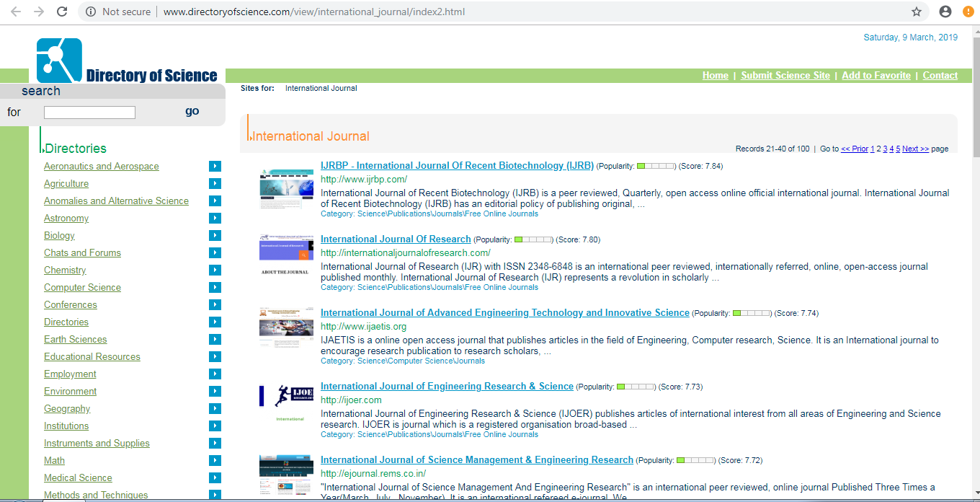Image resolution: width=980 pixels, height=502 pixels.
Task: Click the search text input field
Action: pyautogui.click(x=89, y=113)
